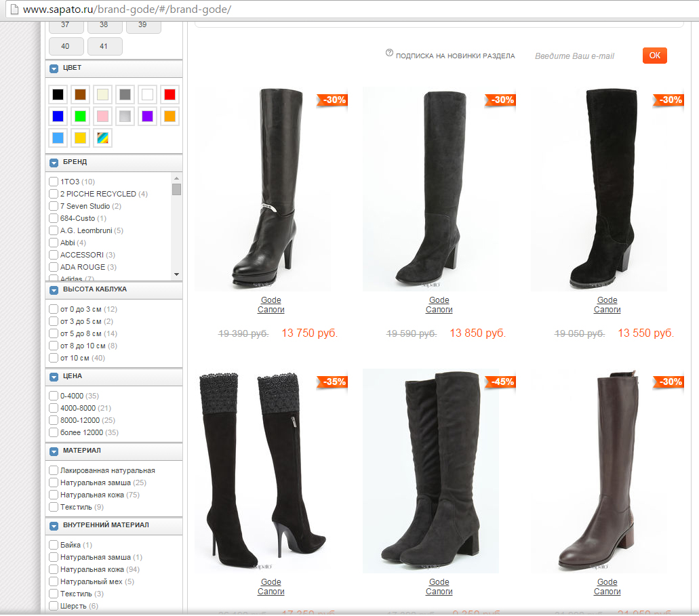Collapse the БРЕНД filter section
The height and width of the screenshot is (616, 699).
point(54,163)
